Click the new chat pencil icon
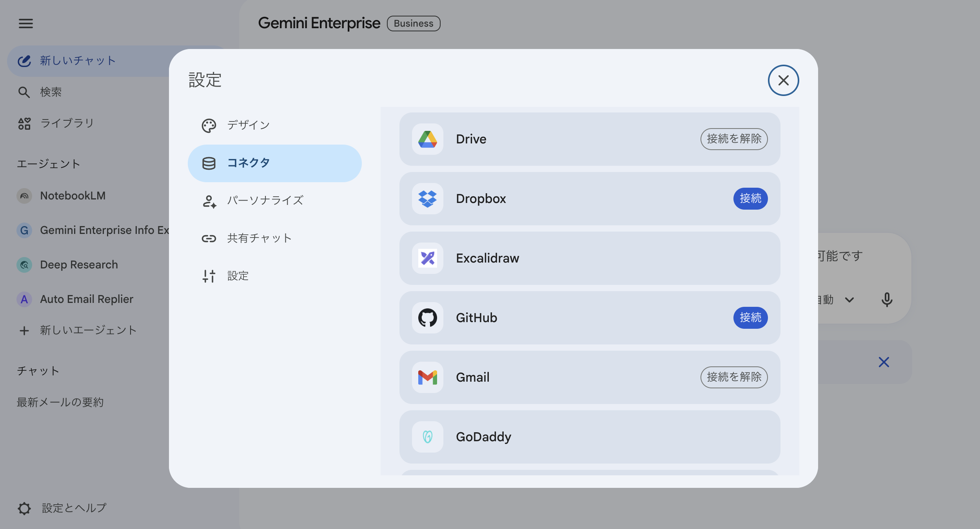This screenshot has height=529, width=980. 24,61
